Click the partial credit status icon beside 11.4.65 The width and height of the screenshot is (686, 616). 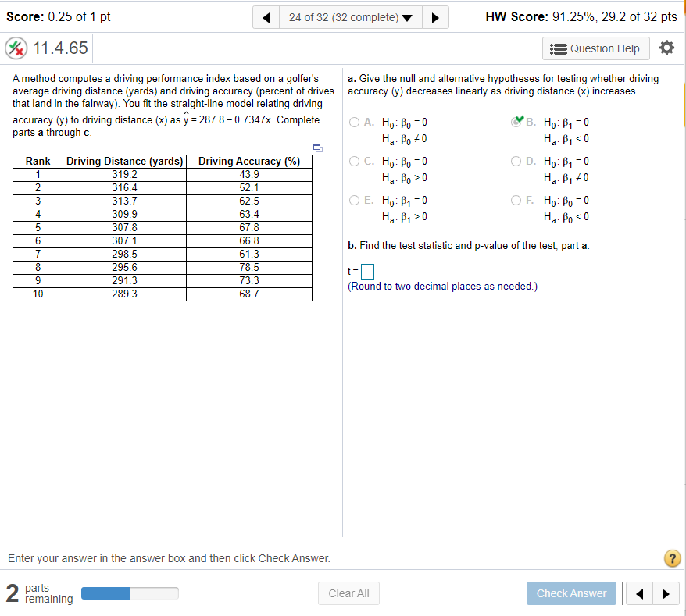pyautogui.click(x=16, y=48)
